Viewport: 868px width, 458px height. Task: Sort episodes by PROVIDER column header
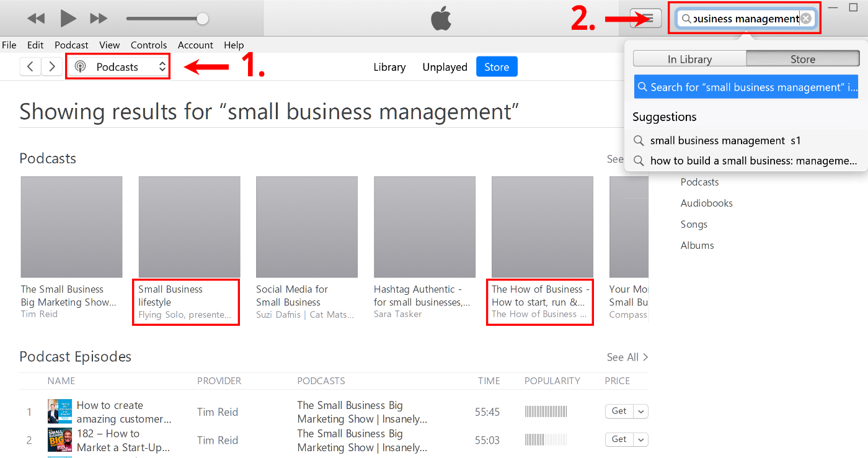click(219, 380)
